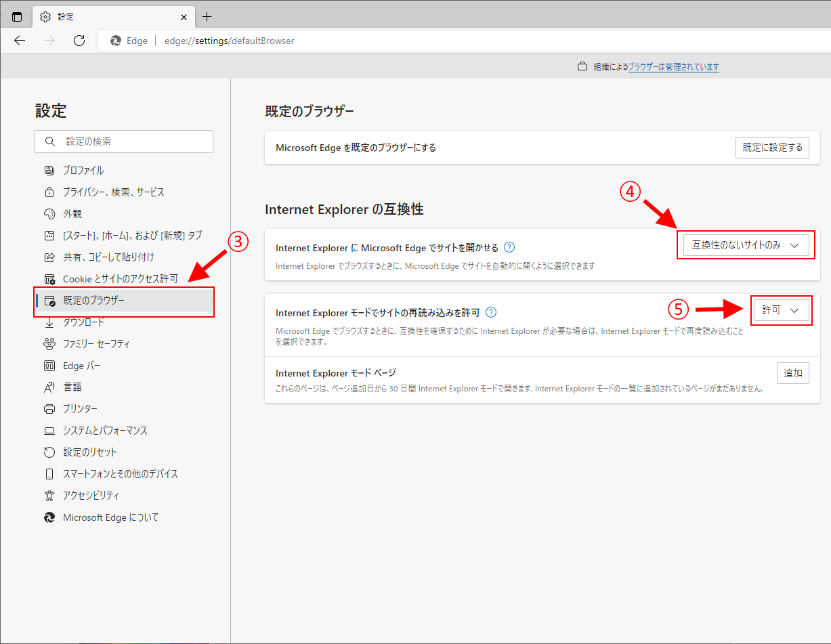Click the プリンター icon

[x=49, y=409]
